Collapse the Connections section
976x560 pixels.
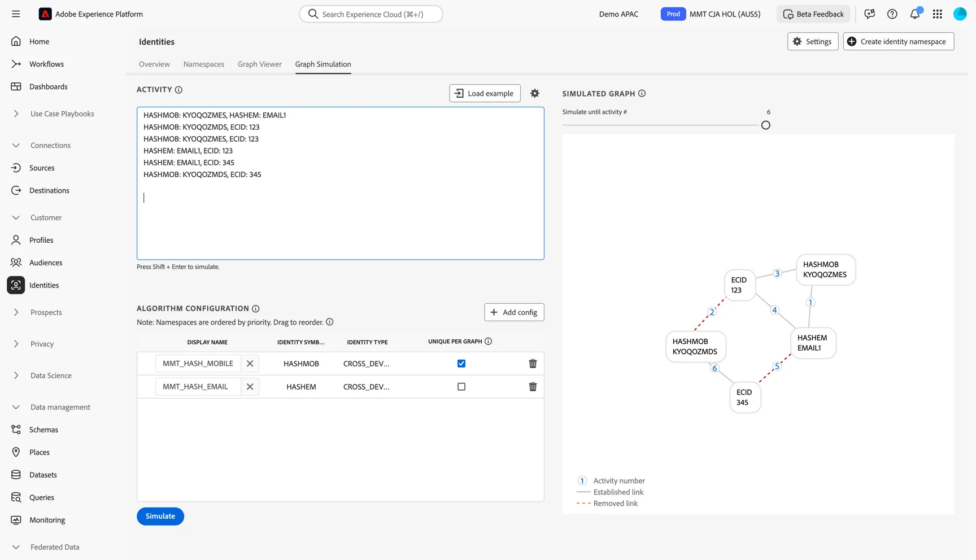(16, 145)
